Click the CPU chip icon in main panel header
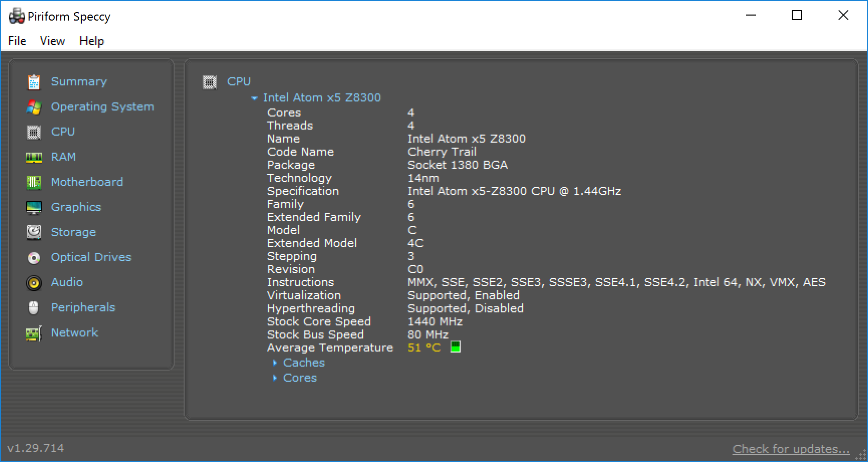868x462 pixels. 210,82
